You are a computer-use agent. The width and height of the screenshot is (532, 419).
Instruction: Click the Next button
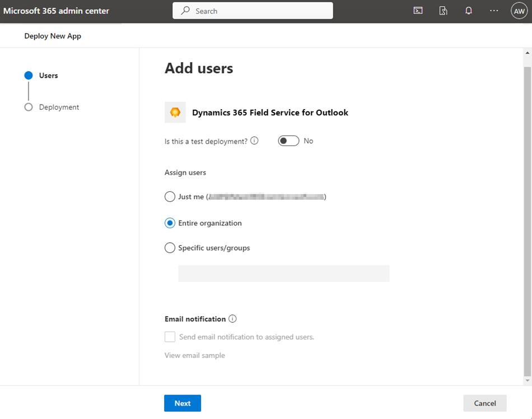(183, 403)
